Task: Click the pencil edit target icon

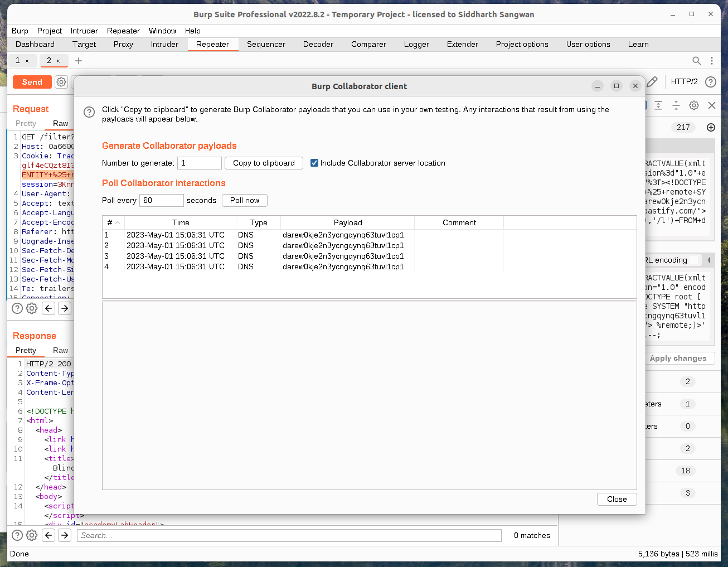Action: 653,82
